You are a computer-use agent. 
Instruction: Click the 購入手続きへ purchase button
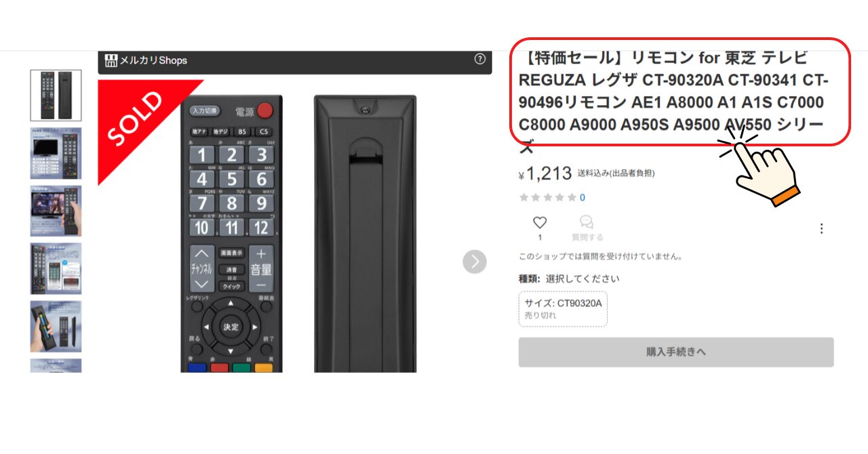click(676, 352)
